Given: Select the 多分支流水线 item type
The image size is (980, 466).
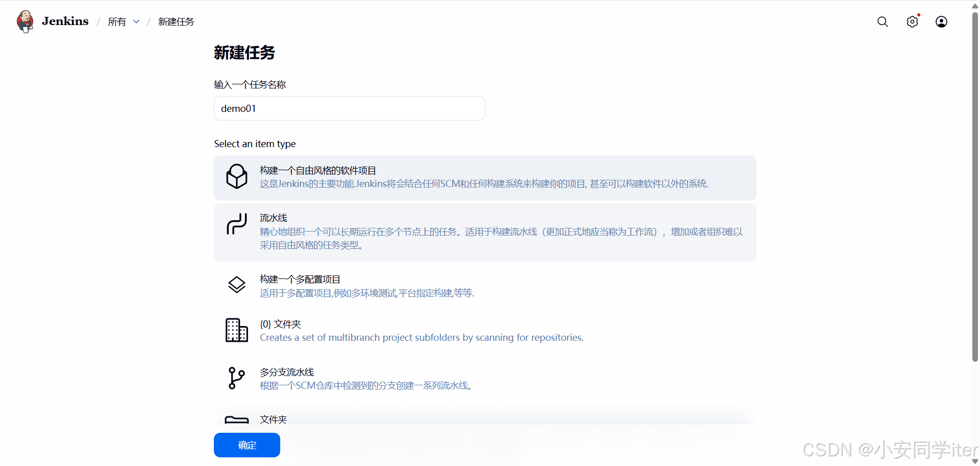Looking at the screenshot, I should (287, 372).
